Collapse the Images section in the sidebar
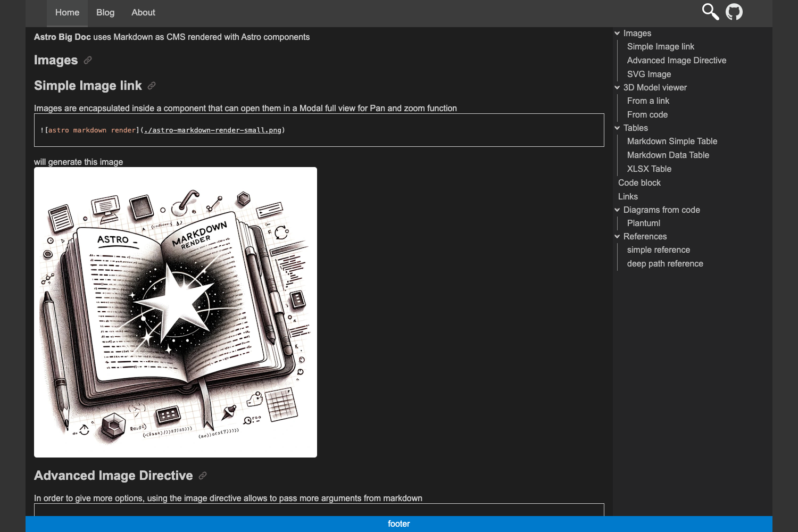This screenshot has width=798, height=532. [617, 33]
